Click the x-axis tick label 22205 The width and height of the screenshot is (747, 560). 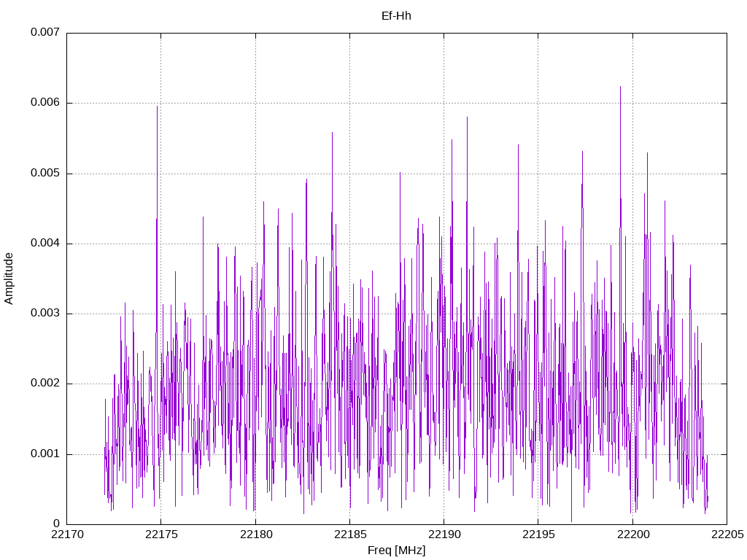(x=727, y=534)
